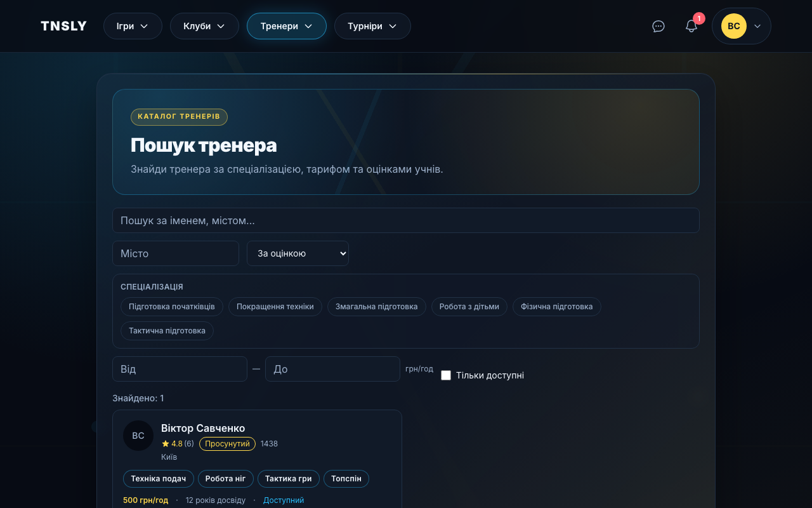Click the Доступний availability link
The width and height of the screenshot is (812, 508).
point(284,500)
